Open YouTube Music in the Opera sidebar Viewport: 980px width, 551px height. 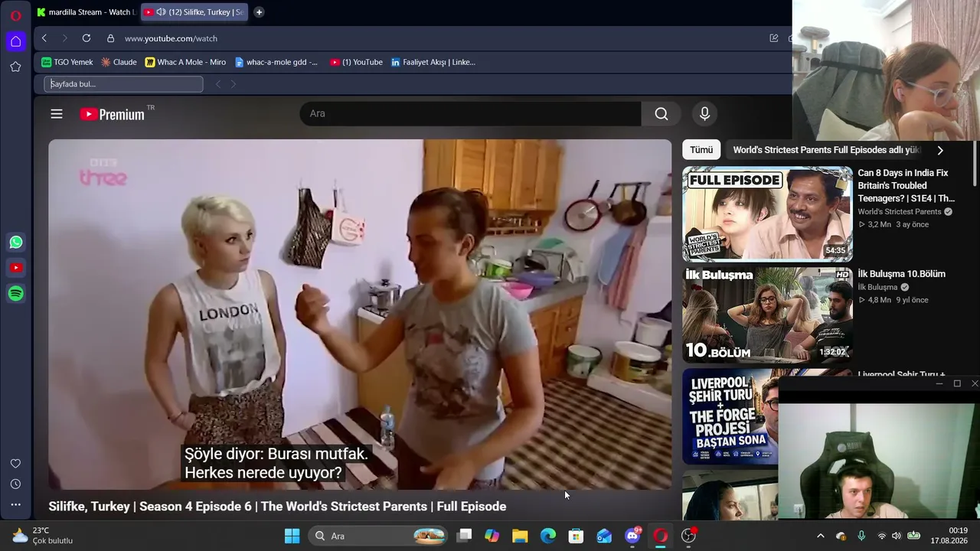16,268
